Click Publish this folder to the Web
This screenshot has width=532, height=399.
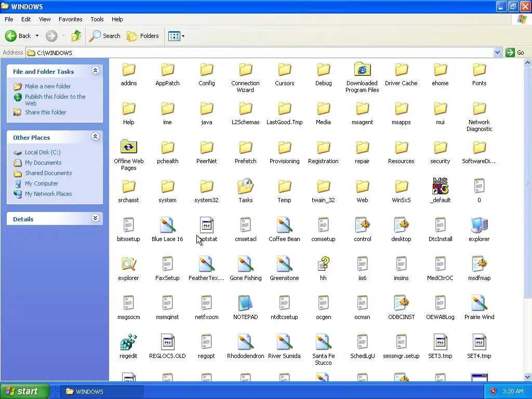coord(55,100)
